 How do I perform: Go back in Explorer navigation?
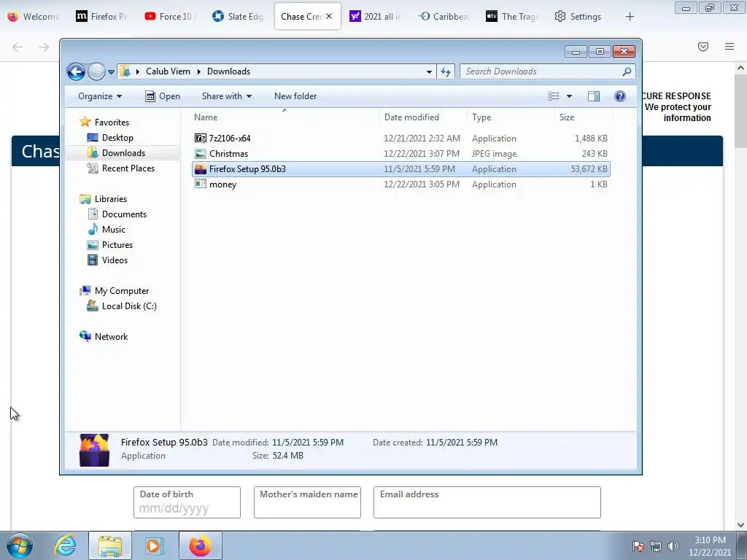(x=76, y=72)
